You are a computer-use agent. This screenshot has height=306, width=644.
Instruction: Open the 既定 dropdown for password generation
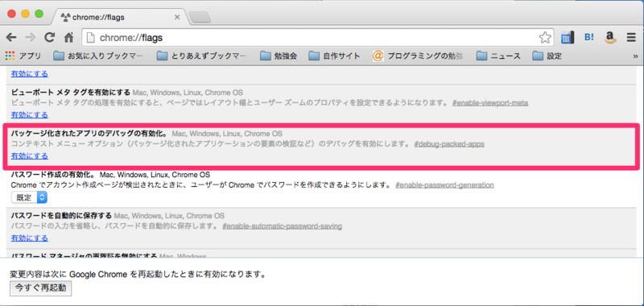[x=29, y=197]
